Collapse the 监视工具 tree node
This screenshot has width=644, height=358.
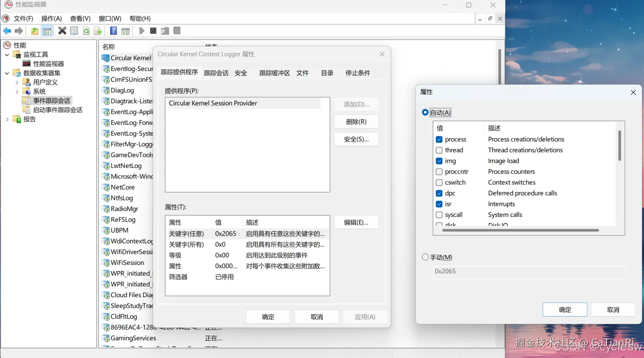7,55
